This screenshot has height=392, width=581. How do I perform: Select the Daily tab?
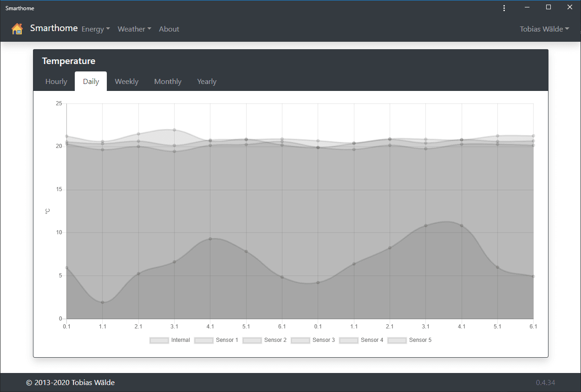pyautogui.click(x=91, y=81)
